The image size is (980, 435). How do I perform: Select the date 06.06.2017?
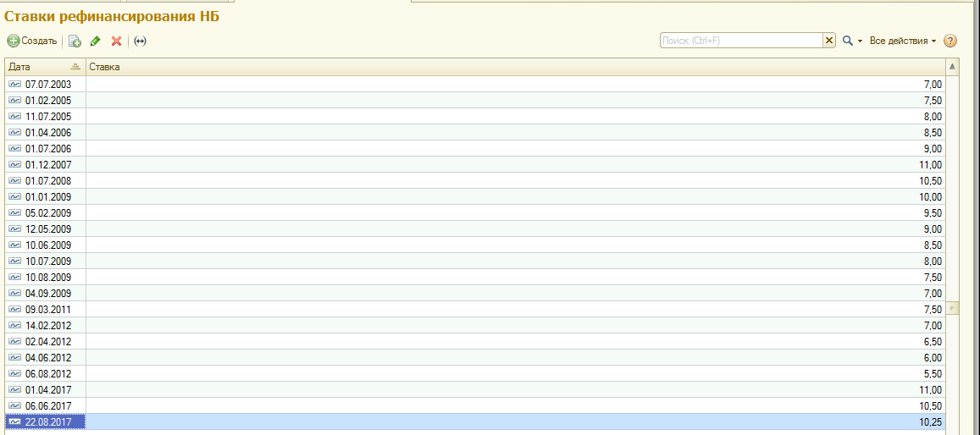tap(48, 406)
